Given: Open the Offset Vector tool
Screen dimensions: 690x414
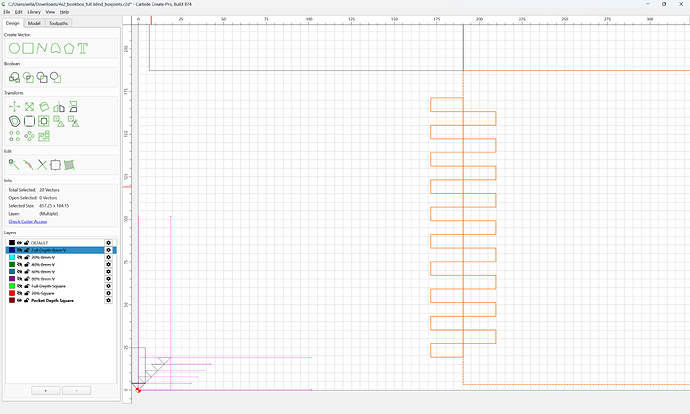Looking at the screenshot, I should click(x=15, y=121).
